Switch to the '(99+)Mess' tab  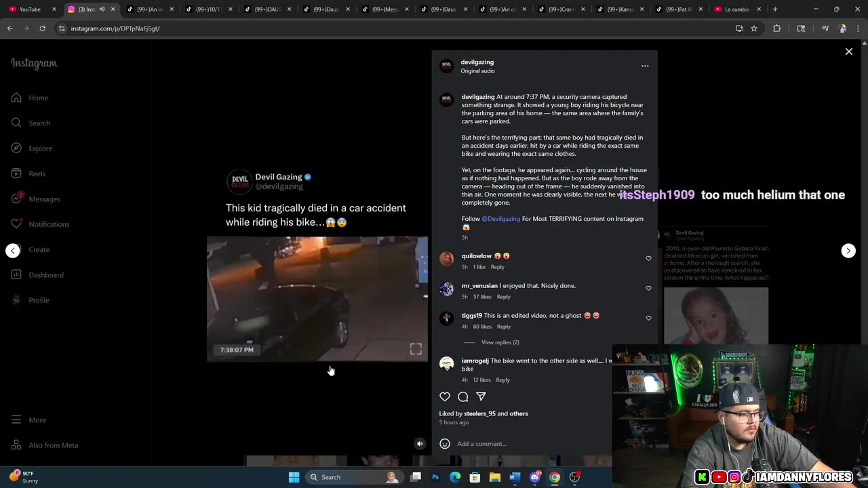[384, 9]
